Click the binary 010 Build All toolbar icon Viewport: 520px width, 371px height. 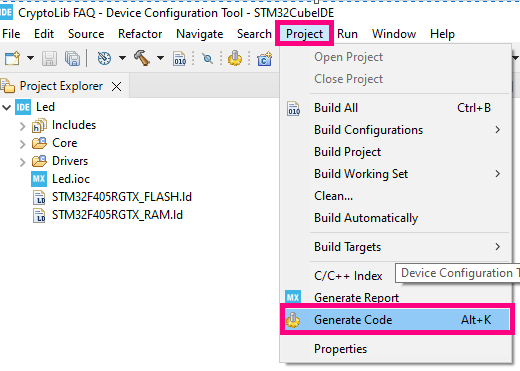click(x=180, y=58)
